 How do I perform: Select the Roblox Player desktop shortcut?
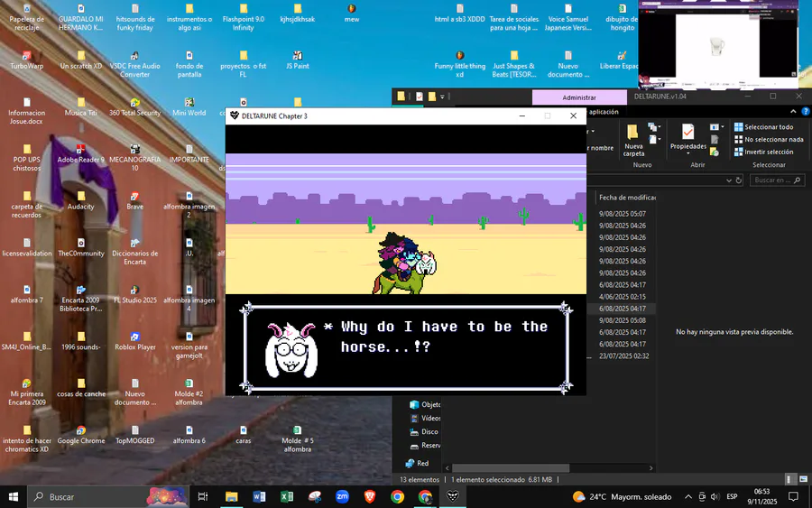(x=134, y=341)
